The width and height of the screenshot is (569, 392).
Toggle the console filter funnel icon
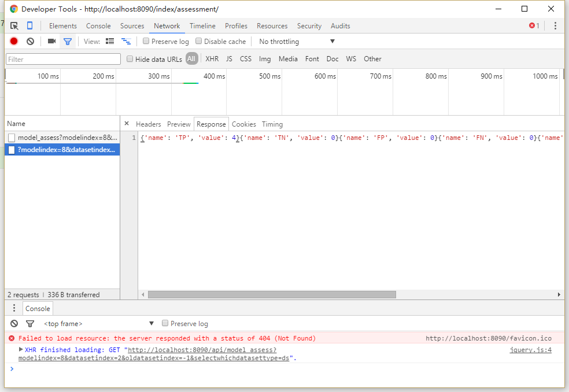coord(30,323)
